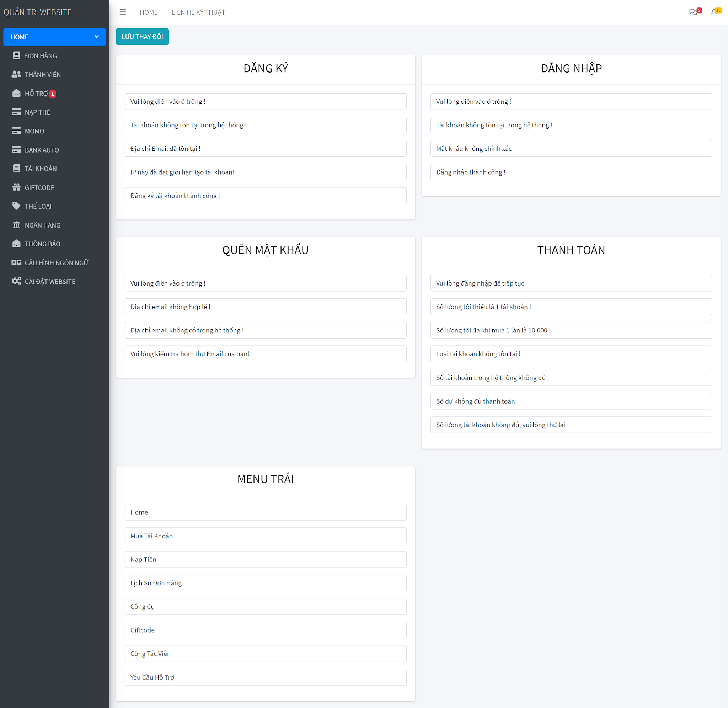728x708 pixels.
Task: Open the chat messages icon
Action: (693, 12)
